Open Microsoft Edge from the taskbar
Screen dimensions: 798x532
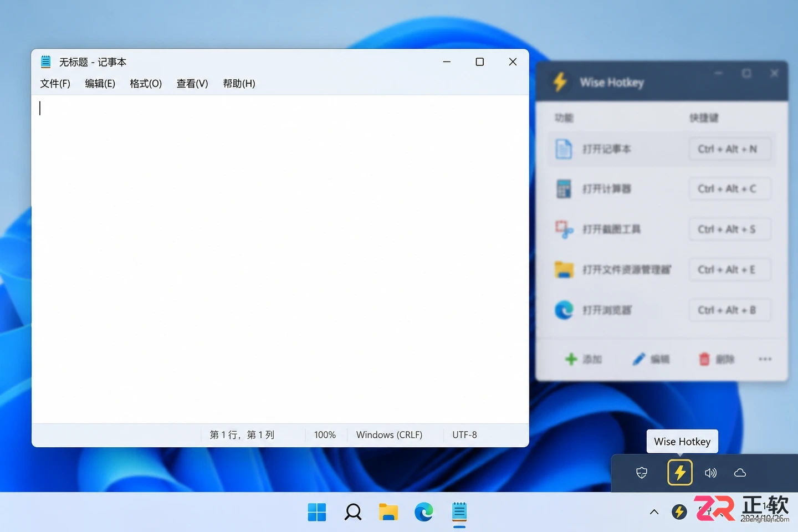(424, 512)
